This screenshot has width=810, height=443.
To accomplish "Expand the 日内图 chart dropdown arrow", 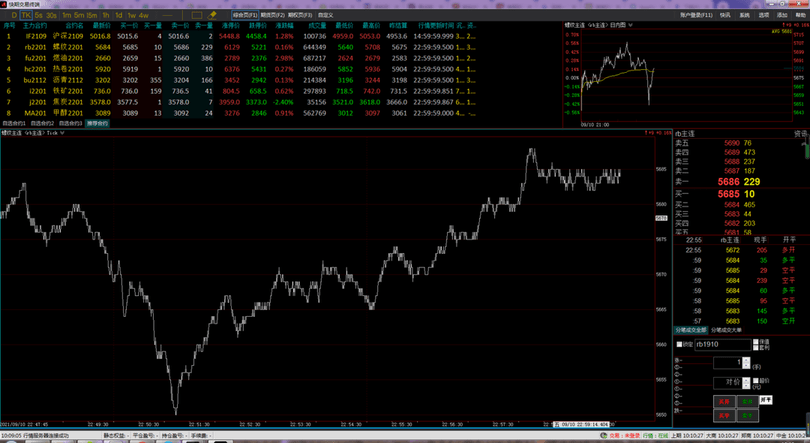I will (x=631, y=24).
